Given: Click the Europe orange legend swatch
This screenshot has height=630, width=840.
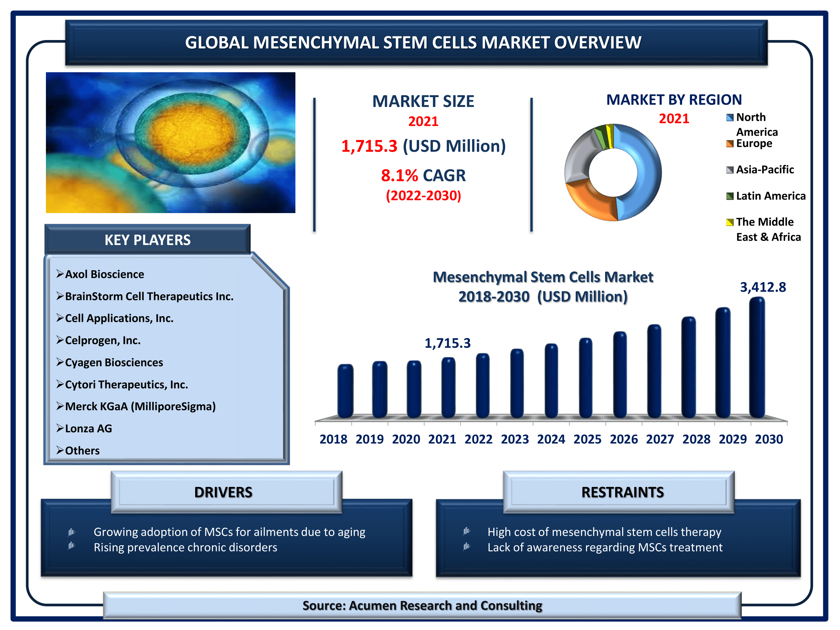Looking at the screenshot, I should coord(729,144).
